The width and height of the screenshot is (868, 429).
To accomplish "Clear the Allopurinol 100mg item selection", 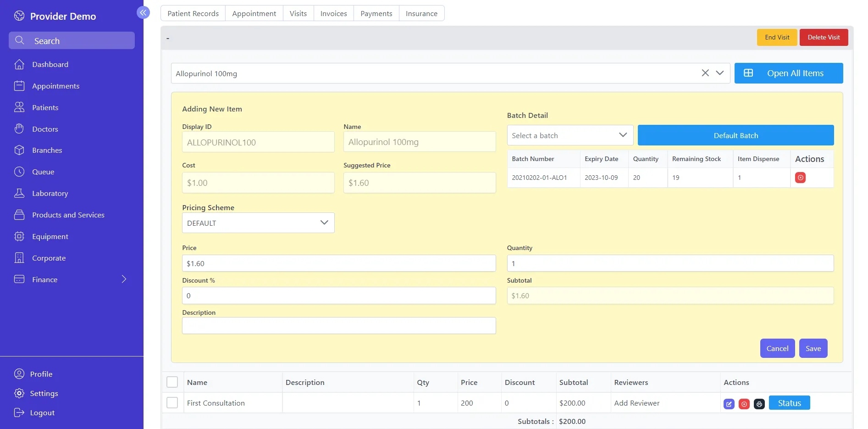I will 705,73.
